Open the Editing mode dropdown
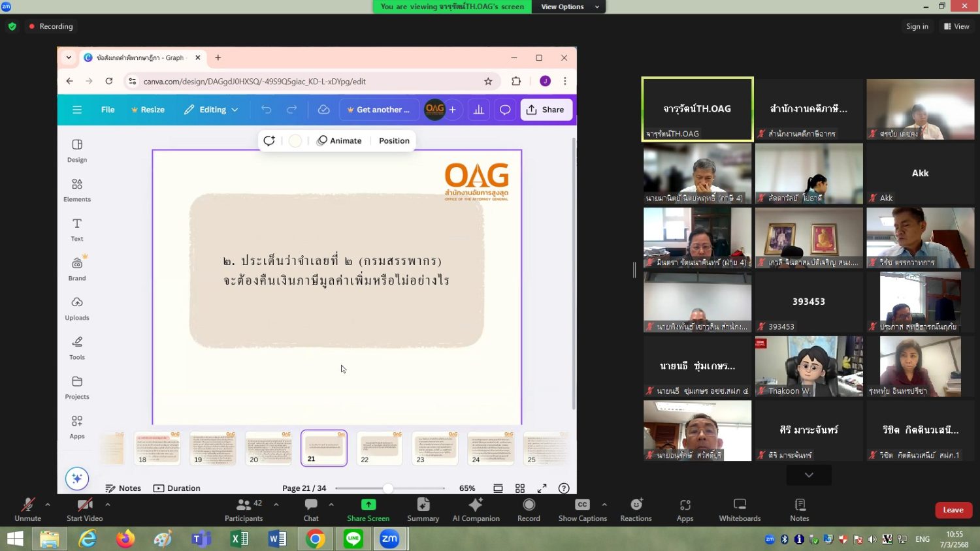The image size is (980, 551). coord(212,110)
